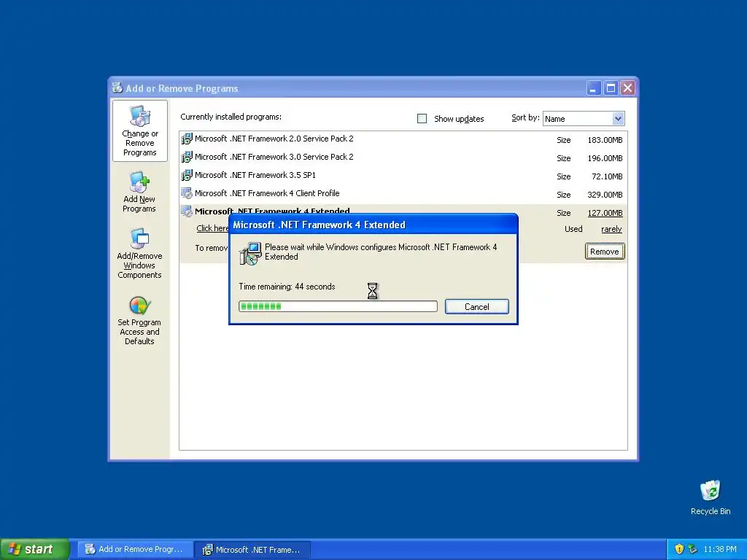This screenshot has height=560, width=747.
Task: Open Add New Programs section
Action: coord(139,192)
